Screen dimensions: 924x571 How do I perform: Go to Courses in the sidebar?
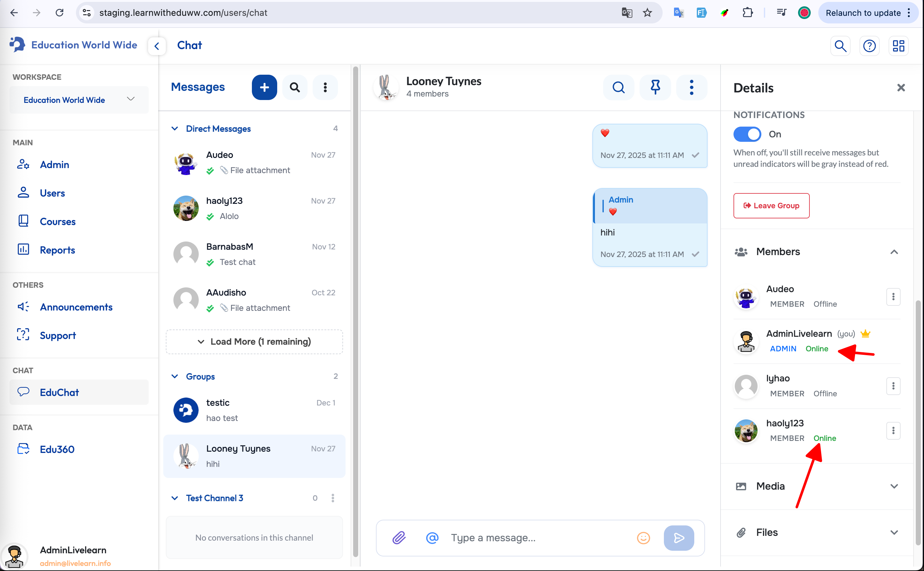(x=57, y=221)
